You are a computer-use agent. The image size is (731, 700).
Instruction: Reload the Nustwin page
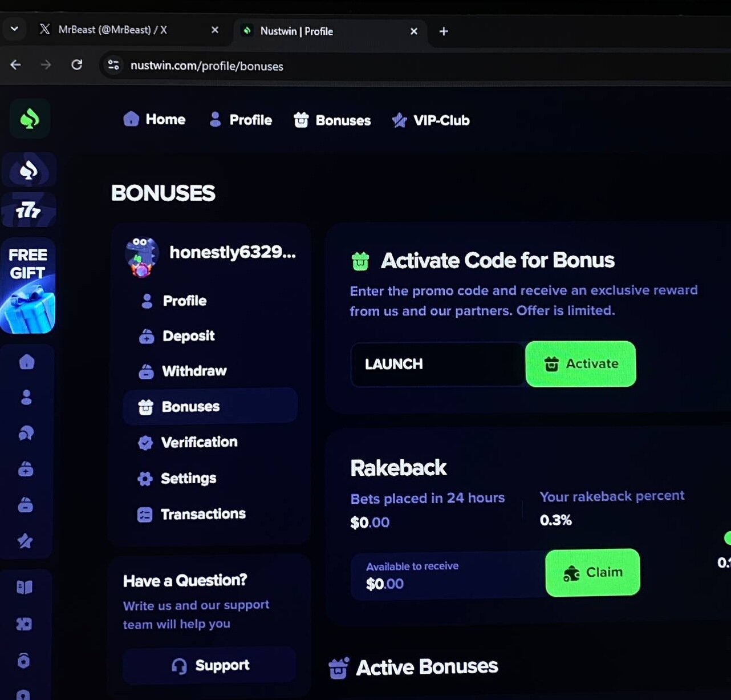[77, 65]
